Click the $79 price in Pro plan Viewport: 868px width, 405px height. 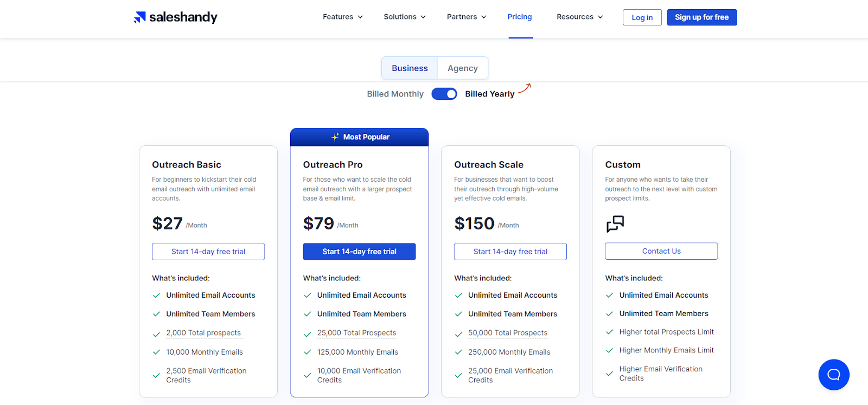[318, 223]
